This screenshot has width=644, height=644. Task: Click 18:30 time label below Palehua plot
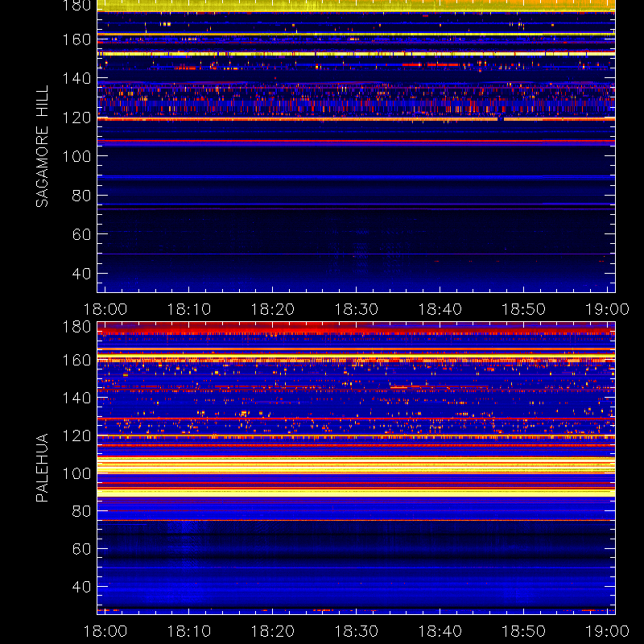point(357,631)
